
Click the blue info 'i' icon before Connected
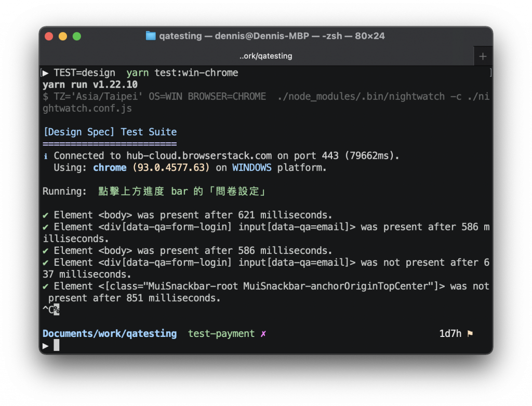46,156
